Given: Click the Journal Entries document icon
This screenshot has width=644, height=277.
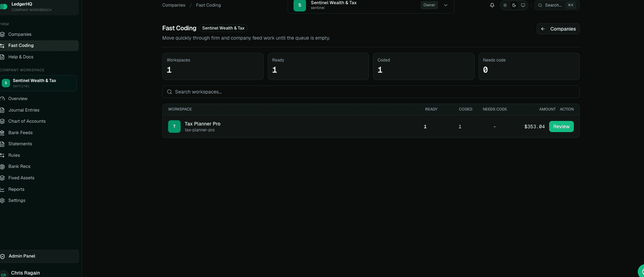Looking at the screenshot, I should coord(2,110).
